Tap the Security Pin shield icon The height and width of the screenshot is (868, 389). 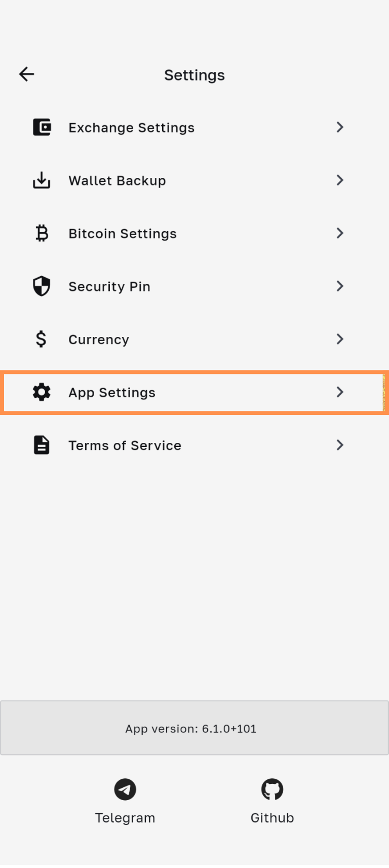coord(42,286)
